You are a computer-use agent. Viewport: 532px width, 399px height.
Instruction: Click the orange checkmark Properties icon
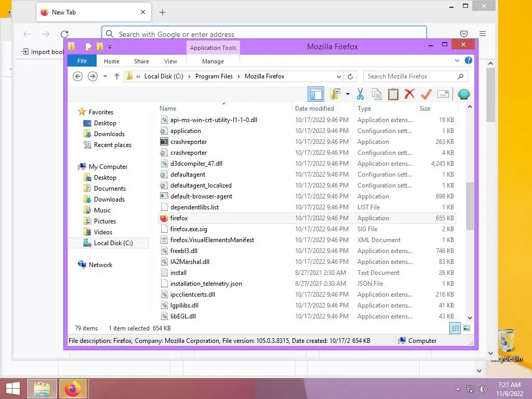point(426,94)
